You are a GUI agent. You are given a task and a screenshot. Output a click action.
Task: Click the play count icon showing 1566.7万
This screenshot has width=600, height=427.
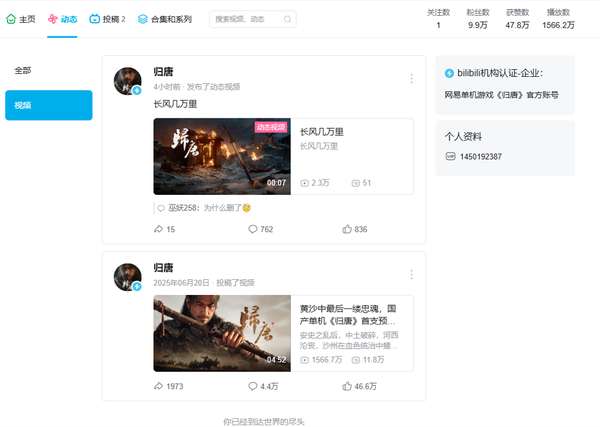[x=305, y=360]
